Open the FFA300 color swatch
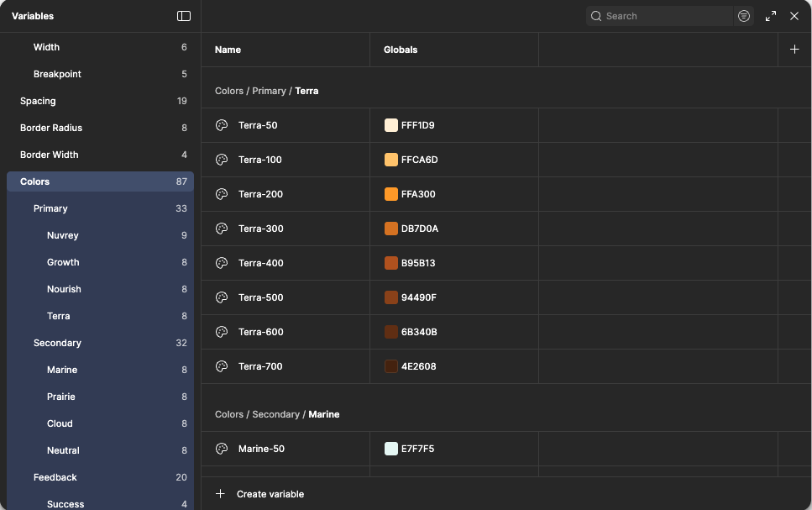 click(x=391, y=194)
